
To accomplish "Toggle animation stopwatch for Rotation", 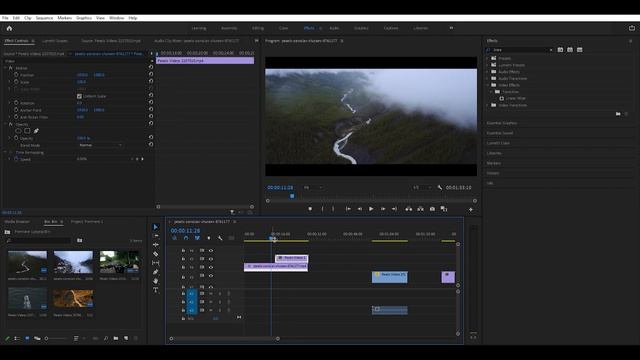I will click(x=16, y=103).
